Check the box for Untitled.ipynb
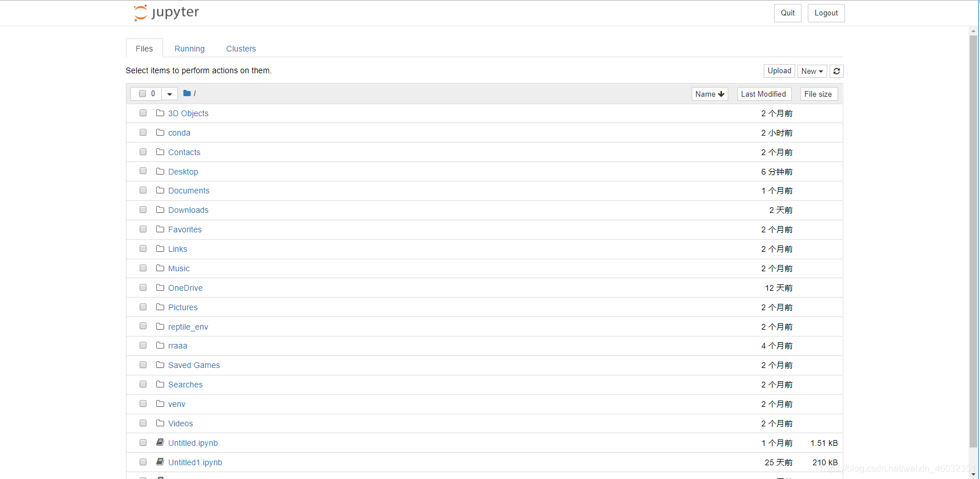This screenshot has height=479, width=980. click(x=143, y=442)
